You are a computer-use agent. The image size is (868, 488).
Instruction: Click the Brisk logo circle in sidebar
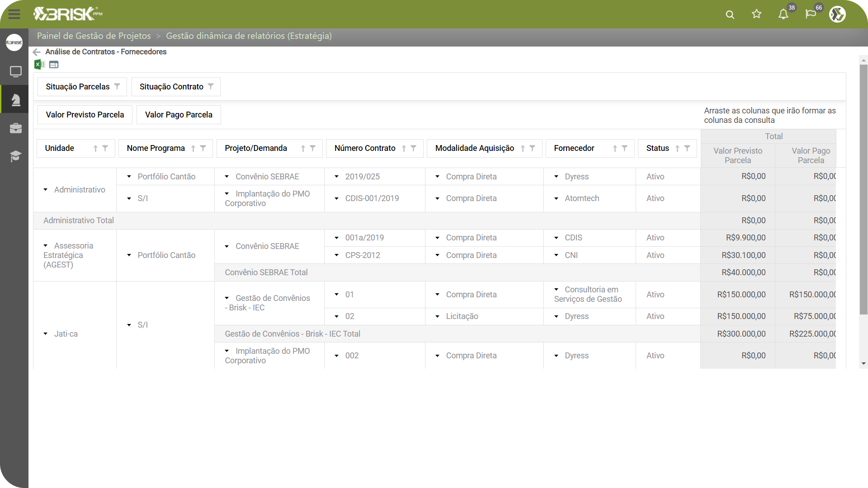(14, 42)
